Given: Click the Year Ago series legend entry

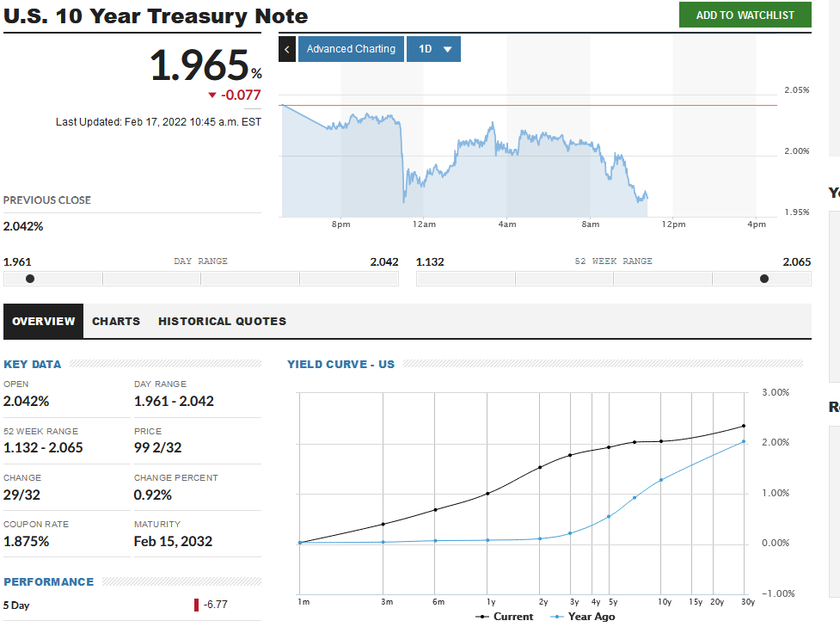Looking at the screenshot, I should [583, 617].
